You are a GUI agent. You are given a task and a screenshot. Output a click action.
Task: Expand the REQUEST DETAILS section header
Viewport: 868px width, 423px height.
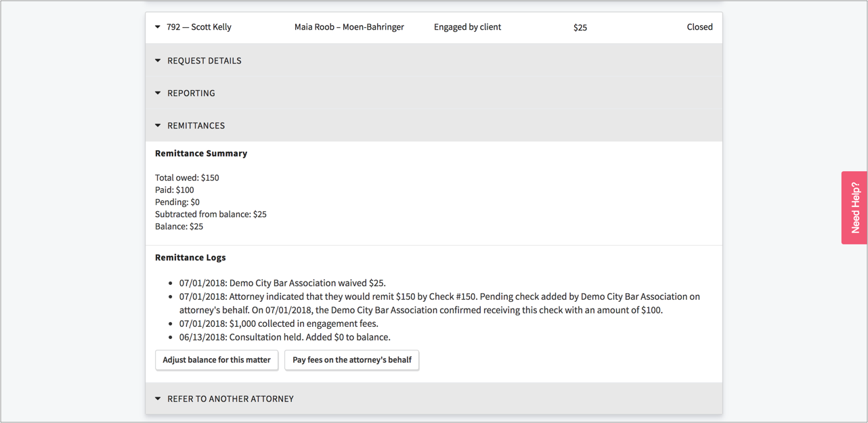(x=204, y=61)
